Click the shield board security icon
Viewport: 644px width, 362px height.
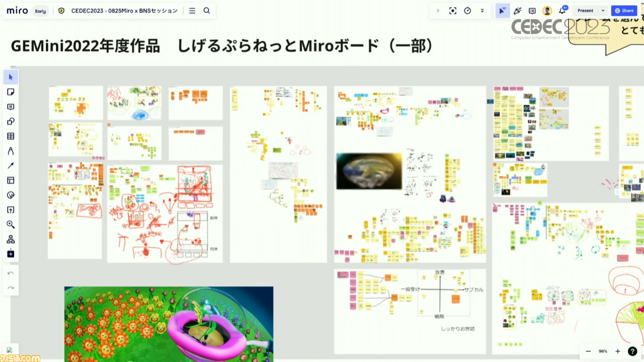pos(61,11)
